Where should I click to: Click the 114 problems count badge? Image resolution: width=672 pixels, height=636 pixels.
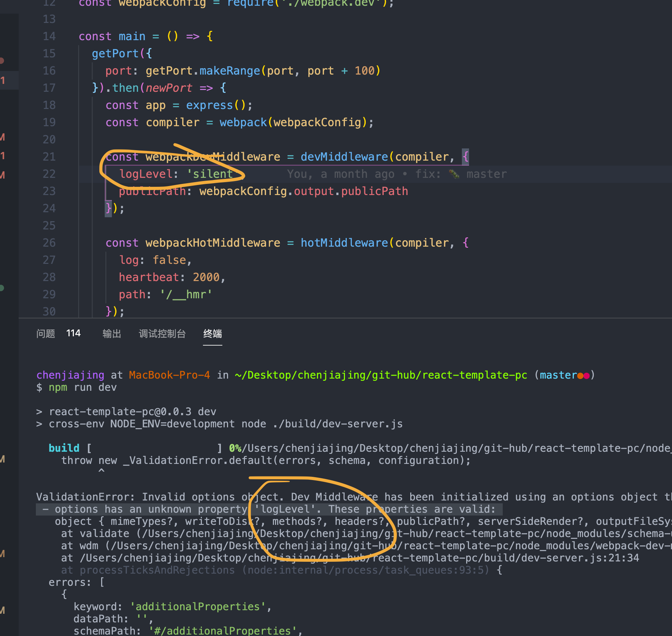(73, 333)
